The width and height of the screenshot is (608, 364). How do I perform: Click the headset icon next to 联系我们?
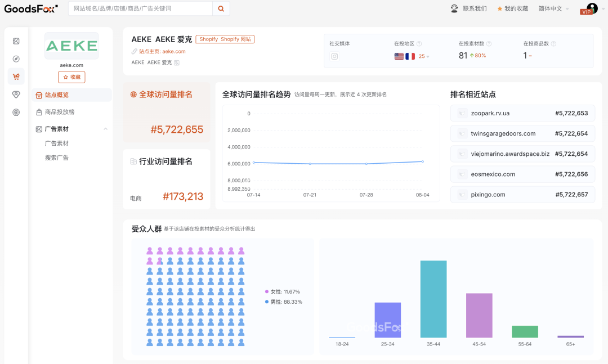pos(454,8)
